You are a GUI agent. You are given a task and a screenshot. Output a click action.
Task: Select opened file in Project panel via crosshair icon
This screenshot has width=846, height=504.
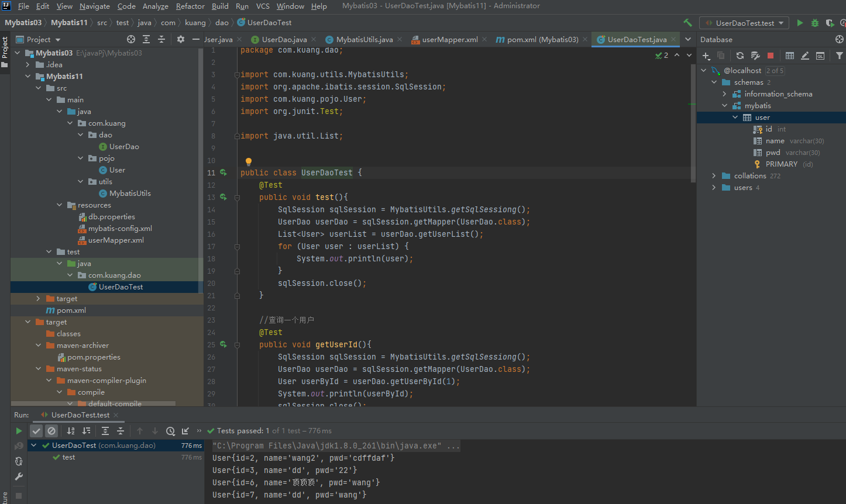coord(131,39)
